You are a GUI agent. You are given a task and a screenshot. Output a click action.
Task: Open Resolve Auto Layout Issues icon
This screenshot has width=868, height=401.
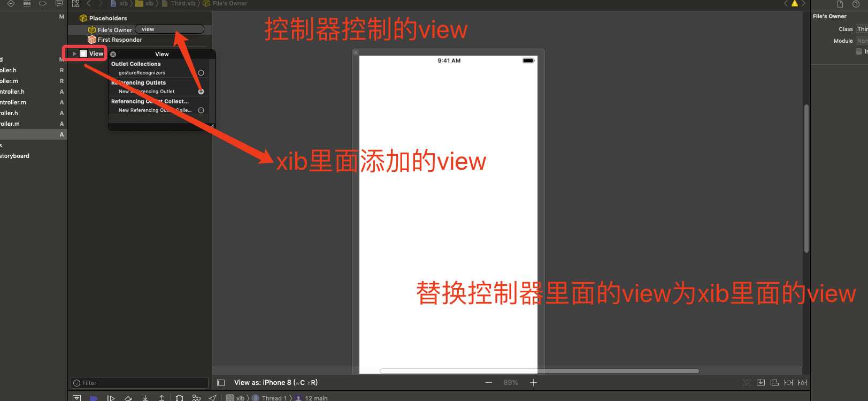[x=802, y=382]
